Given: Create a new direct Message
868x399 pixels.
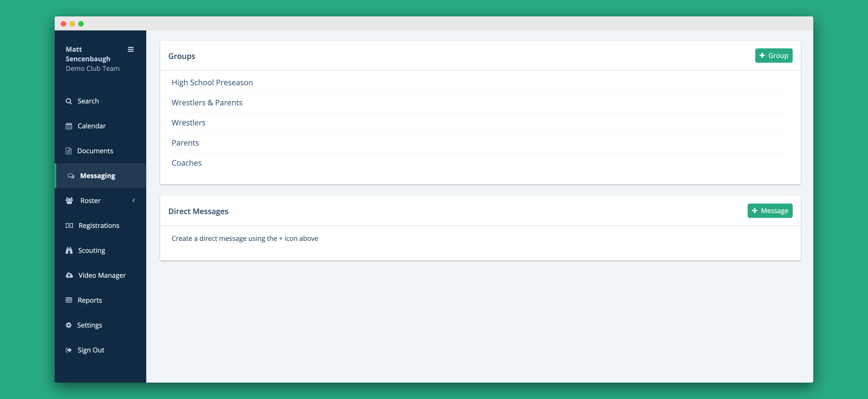Looking at the screenshot, I should pyautogui.click(x=770, y=211).
